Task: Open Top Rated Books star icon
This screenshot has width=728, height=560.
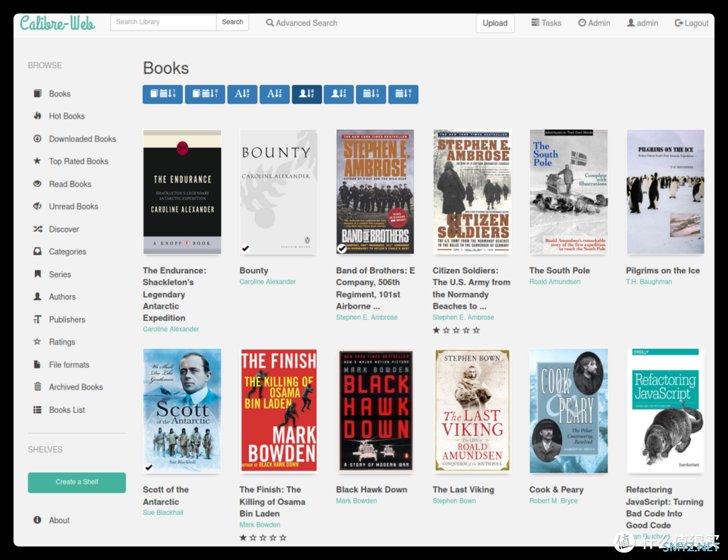Action: coord(38,160)
